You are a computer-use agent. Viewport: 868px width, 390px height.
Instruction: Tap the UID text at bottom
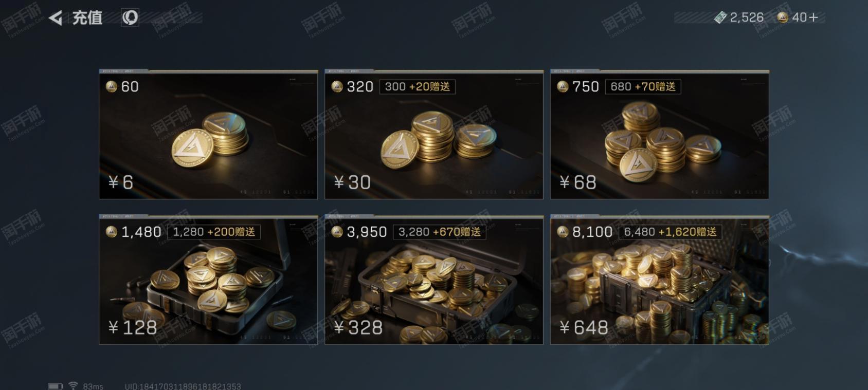point(183,386)
